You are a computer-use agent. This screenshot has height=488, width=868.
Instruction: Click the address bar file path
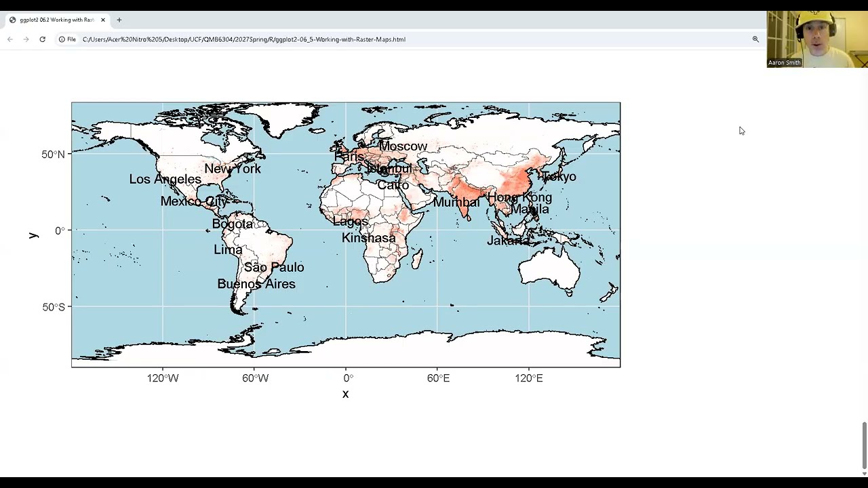point(244,39)
